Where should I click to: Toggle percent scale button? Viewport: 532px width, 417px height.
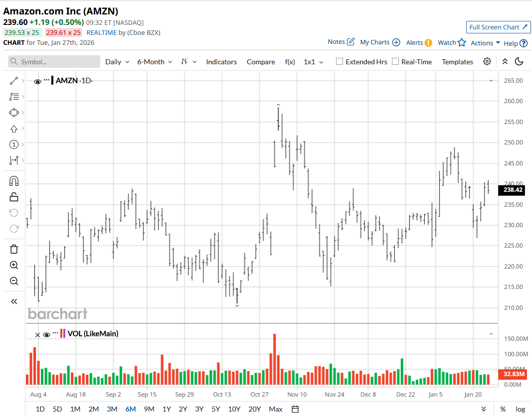tap(503, 409)
